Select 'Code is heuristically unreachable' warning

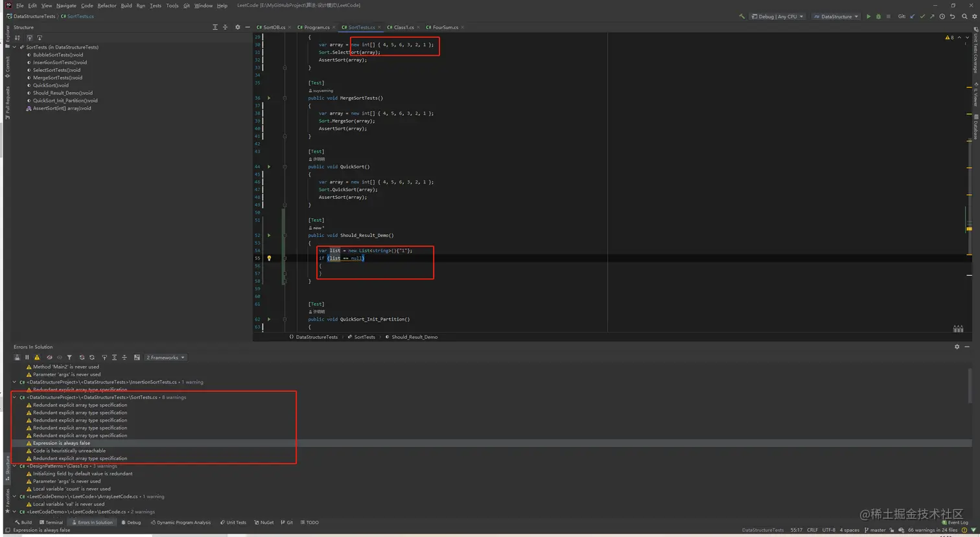click(69, 451)
